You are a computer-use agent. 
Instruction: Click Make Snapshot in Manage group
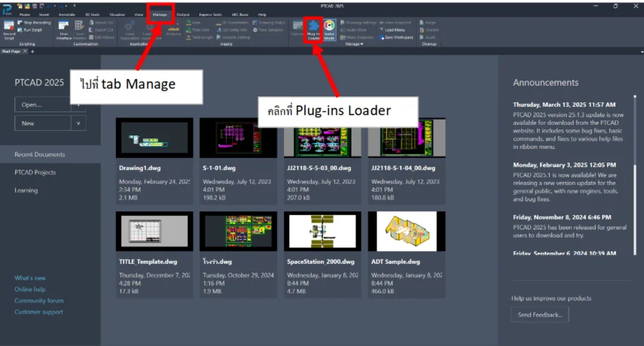(x=357, y=38)
